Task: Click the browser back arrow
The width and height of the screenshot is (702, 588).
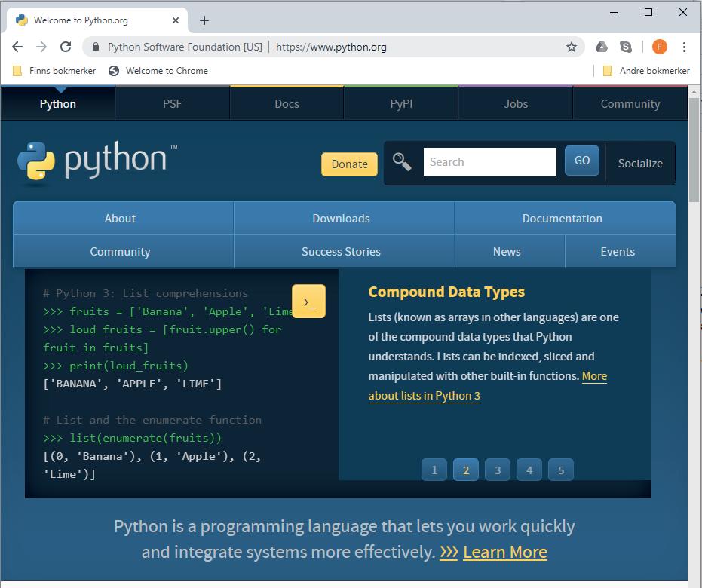Action: [x=17, y=47]
